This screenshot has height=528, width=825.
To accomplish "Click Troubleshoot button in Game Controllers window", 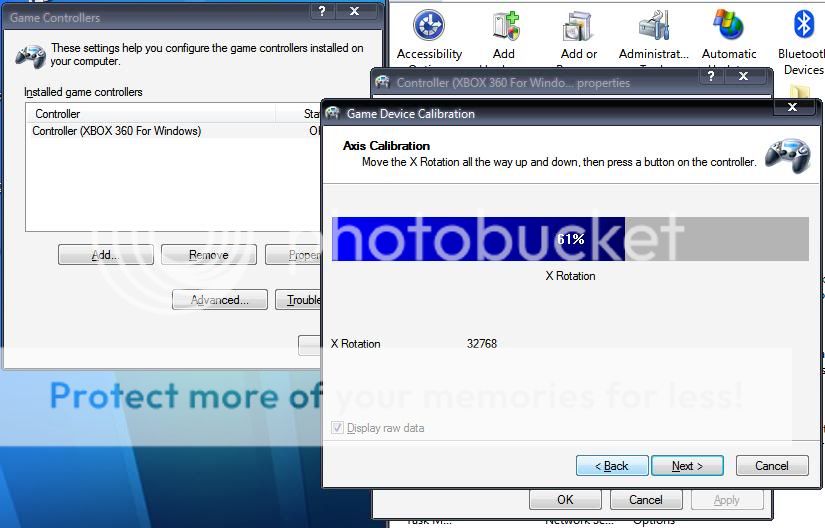I will point(298,300).
